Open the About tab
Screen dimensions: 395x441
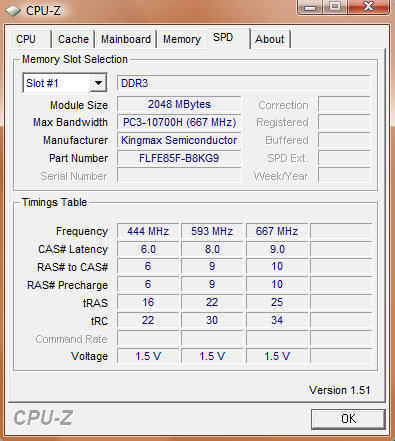[270, 39]
